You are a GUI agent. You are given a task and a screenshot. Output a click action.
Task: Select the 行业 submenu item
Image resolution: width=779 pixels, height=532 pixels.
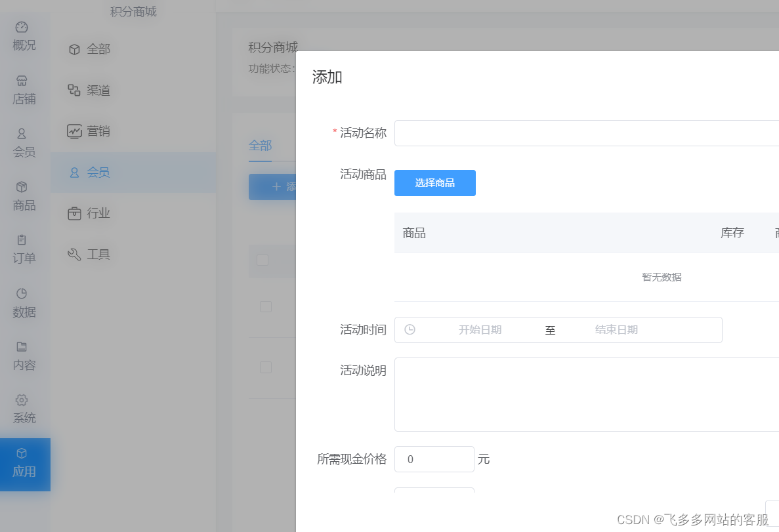(x=133, y=213)
